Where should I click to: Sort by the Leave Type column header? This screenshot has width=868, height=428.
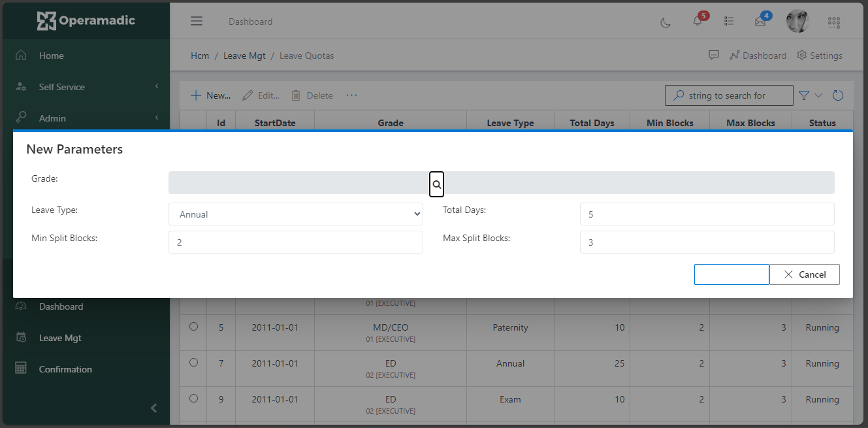point(510,123)
